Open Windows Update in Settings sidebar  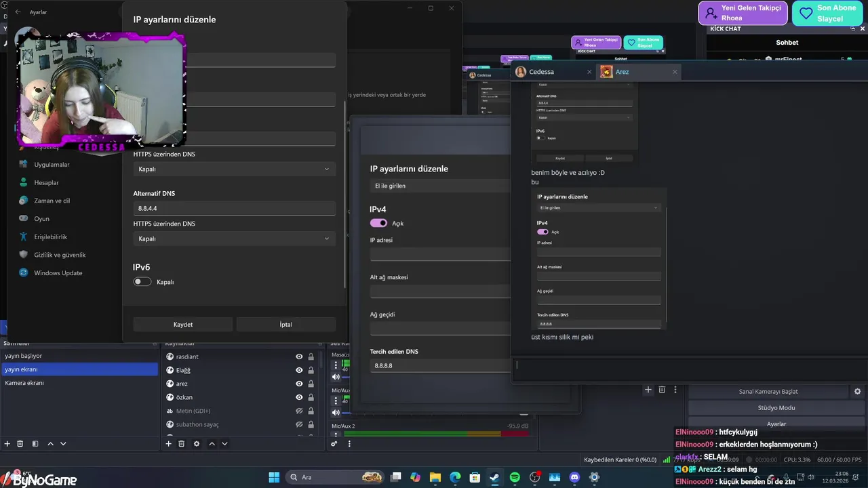point(58,273)
